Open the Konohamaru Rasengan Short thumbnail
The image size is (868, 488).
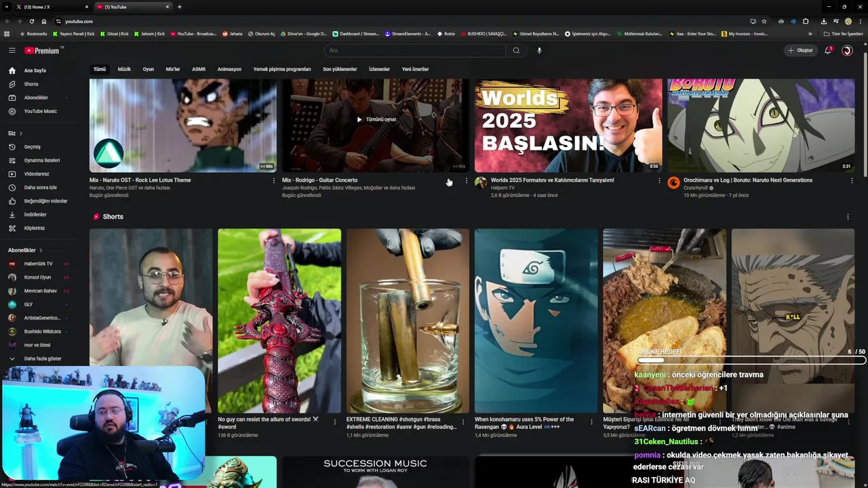pyautogui.click(x=536, y=321)
